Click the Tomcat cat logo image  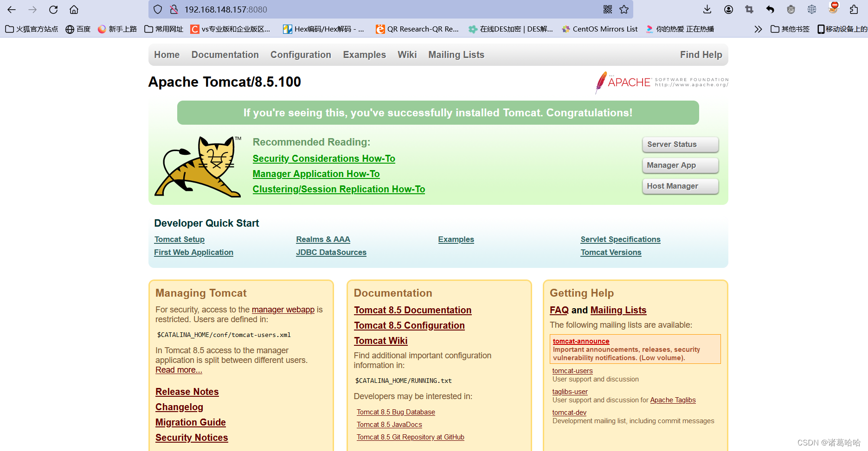pos(198,166)
